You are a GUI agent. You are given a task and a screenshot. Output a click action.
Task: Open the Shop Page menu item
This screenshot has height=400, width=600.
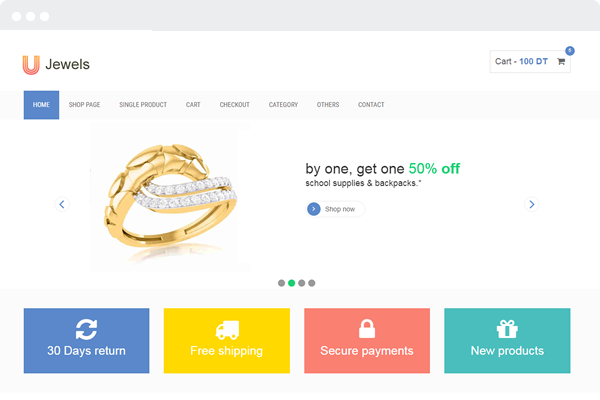[x=85, y=105]
